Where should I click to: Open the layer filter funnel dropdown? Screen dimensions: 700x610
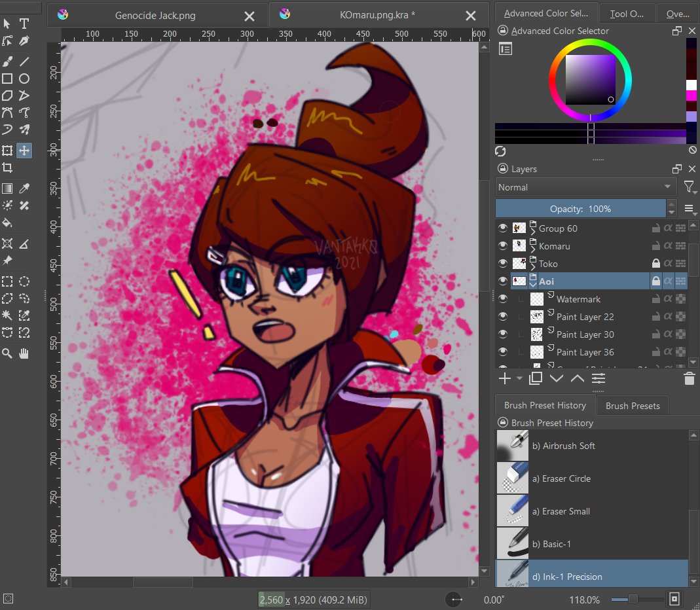click(x=690, y=187)
